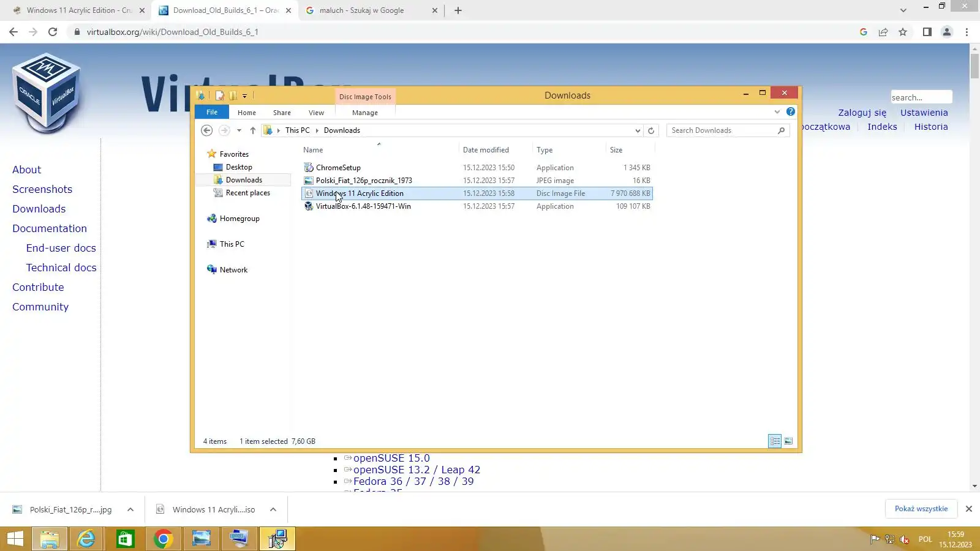Viewport: 980px width, 551px height.
Task: Open options for Windows 11 Acryli iso download
Action: pos(273,509)
